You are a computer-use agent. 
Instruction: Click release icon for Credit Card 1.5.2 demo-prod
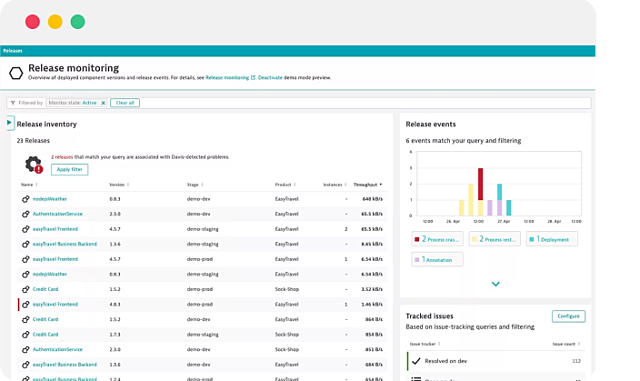(x=25, y=289)
